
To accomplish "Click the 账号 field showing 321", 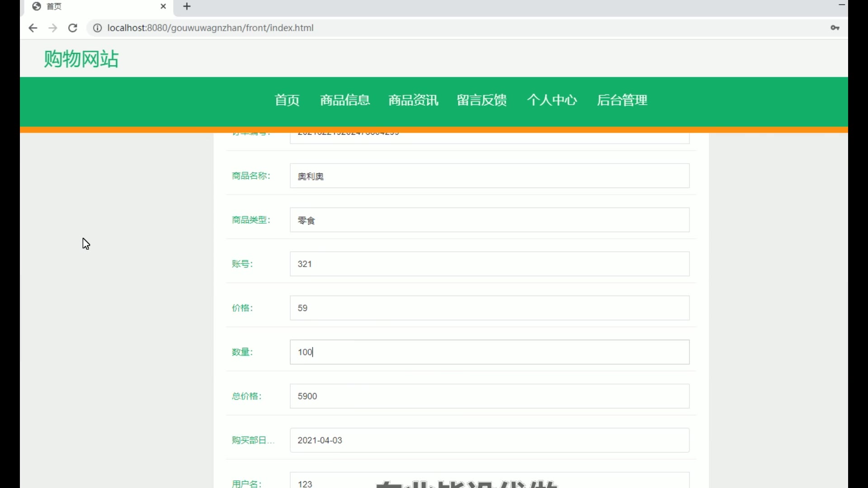I will tap(490, 264).
